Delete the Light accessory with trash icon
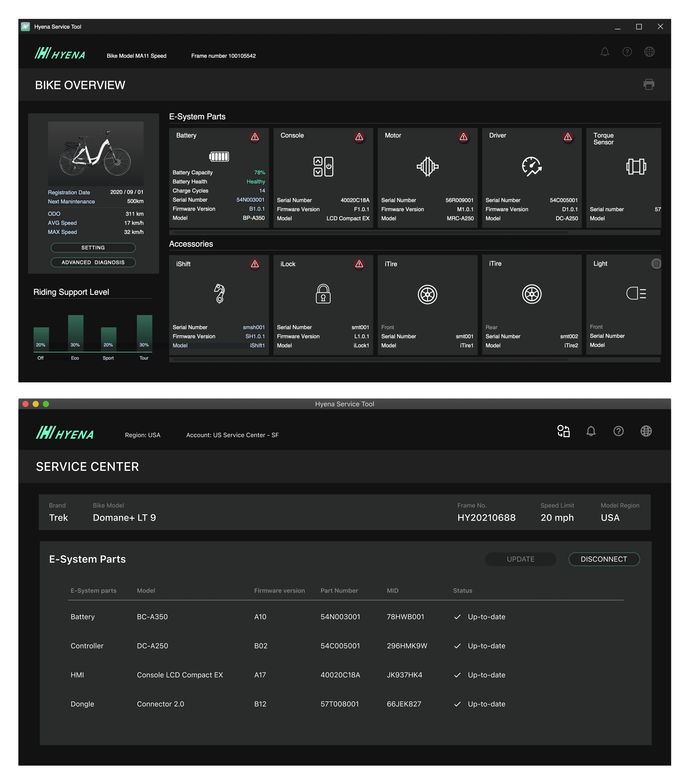 tap(656, 264)
